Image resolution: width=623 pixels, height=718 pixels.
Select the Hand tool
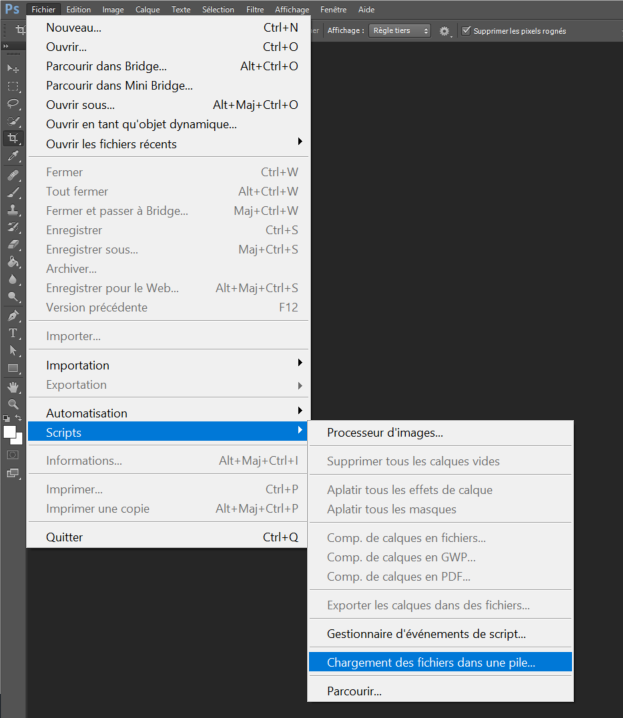pyautogui.click(x=13, y=387)
